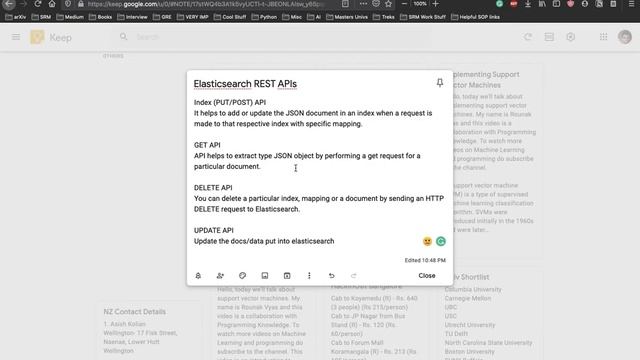Click the browser home button
640x360 pixels.
coord(52,4)
